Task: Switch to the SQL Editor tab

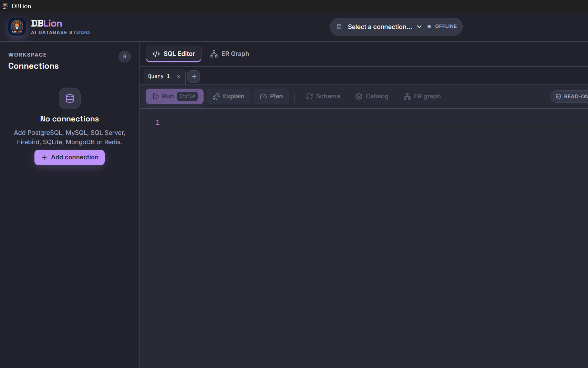Action: pyautogui.click(x=174, y=54)
